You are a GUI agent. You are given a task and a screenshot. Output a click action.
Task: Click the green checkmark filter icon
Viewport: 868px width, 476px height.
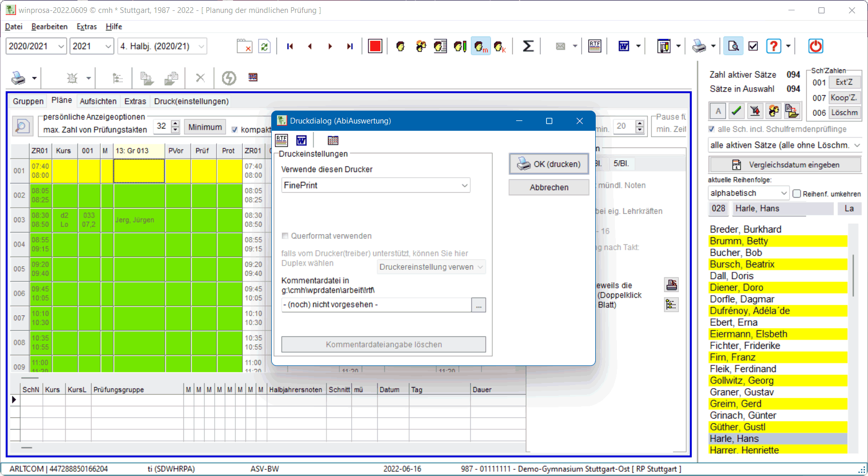(x=736, y=111)
